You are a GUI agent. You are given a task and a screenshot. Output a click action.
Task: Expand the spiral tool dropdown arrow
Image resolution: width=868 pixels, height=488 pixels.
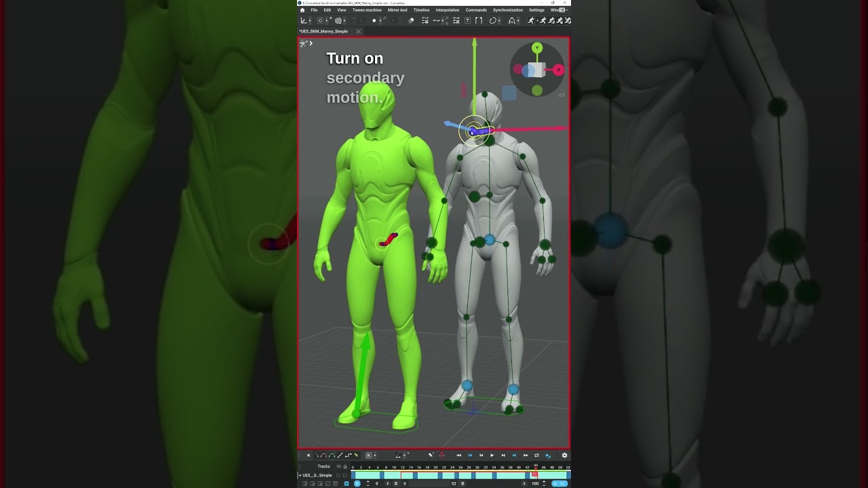coord(344,20)
